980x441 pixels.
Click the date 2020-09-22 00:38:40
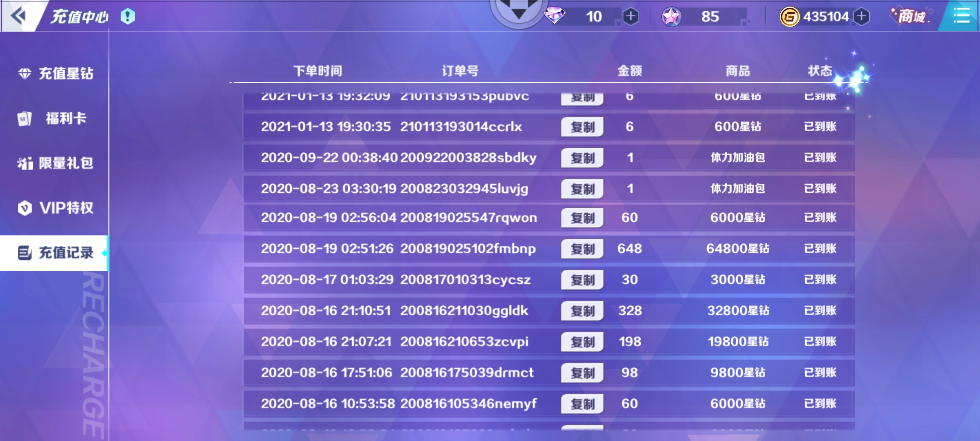(329, 158)
